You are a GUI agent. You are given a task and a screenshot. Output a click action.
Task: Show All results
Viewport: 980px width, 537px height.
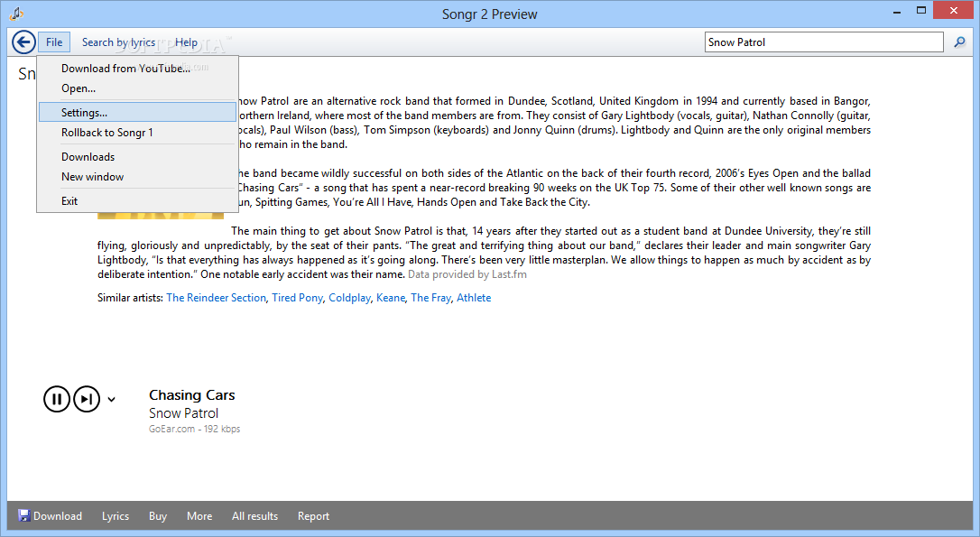point(255,516)
